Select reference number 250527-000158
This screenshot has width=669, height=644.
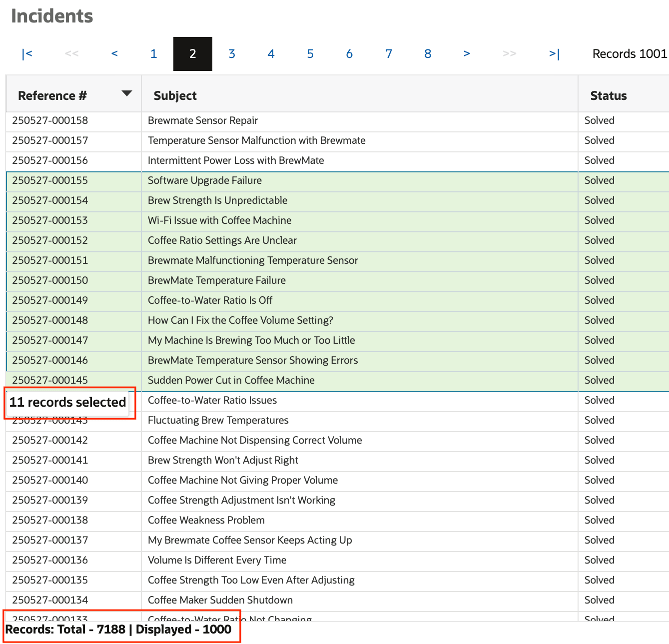click(50, 120)
